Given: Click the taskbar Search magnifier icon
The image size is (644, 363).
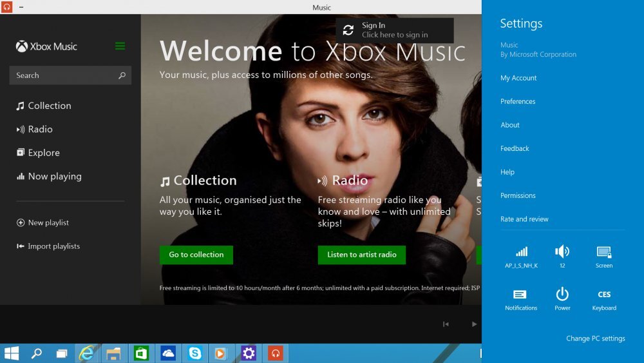Looking at the screenshot, I should click(37, 353).
